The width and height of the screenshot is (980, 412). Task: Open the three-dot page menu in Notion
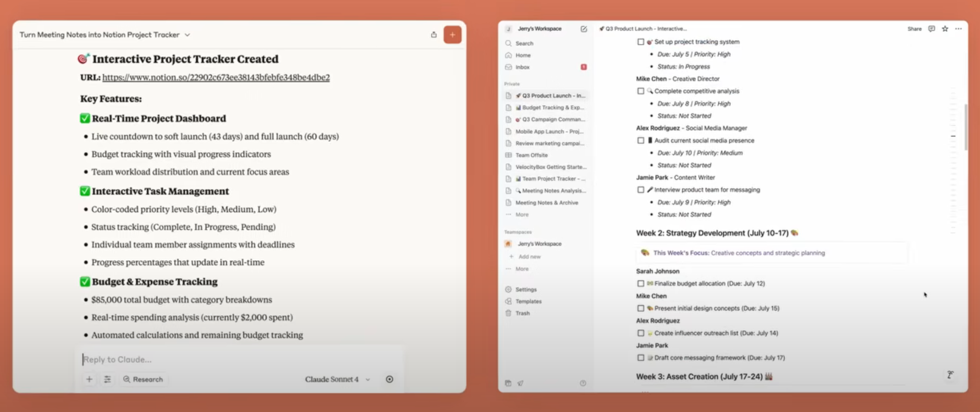[959, 29]
